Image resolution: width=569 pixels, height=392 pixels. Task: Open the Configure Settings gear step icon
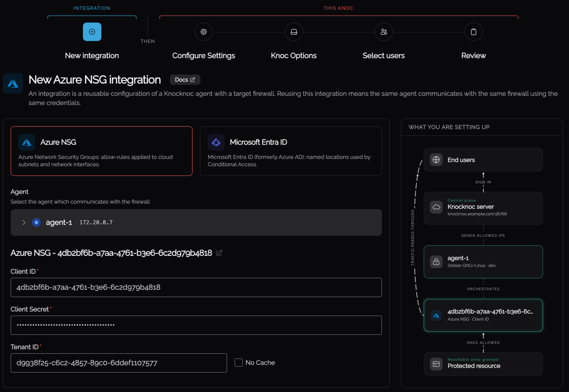204,32
